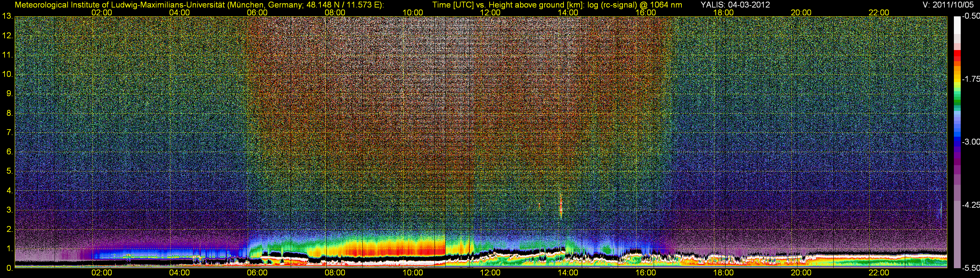The height and width of the screenshot is (278, 980).
Task: Pick the white band atop the color scale
Action: point(957,25)
